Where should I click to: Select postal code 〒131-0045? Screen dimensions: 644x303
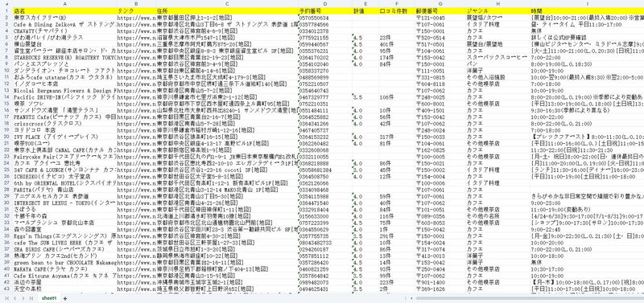(440, 18)
